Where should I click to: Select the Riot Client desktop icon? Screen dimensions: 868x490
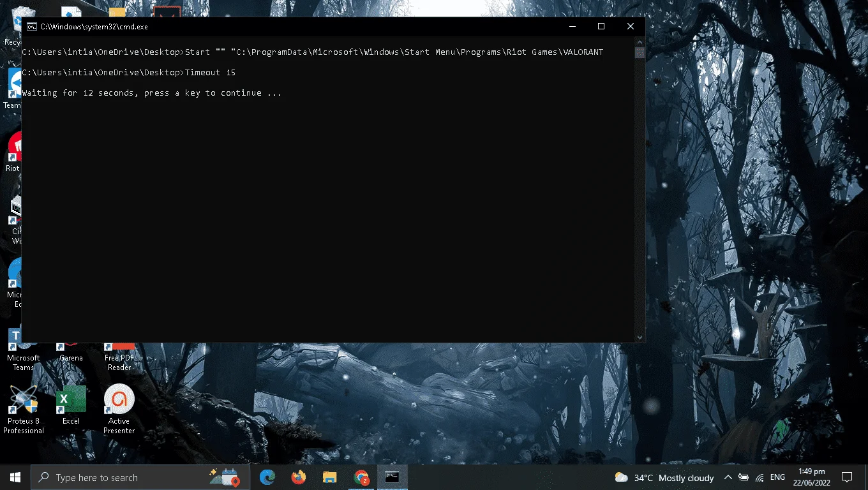pos(12,152)
